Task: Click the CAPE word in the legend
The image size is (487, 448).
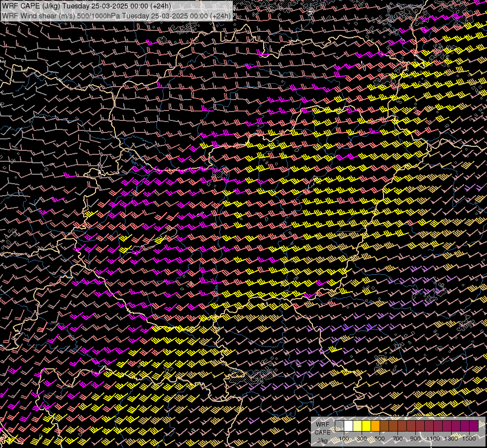Action: [323, 432]
